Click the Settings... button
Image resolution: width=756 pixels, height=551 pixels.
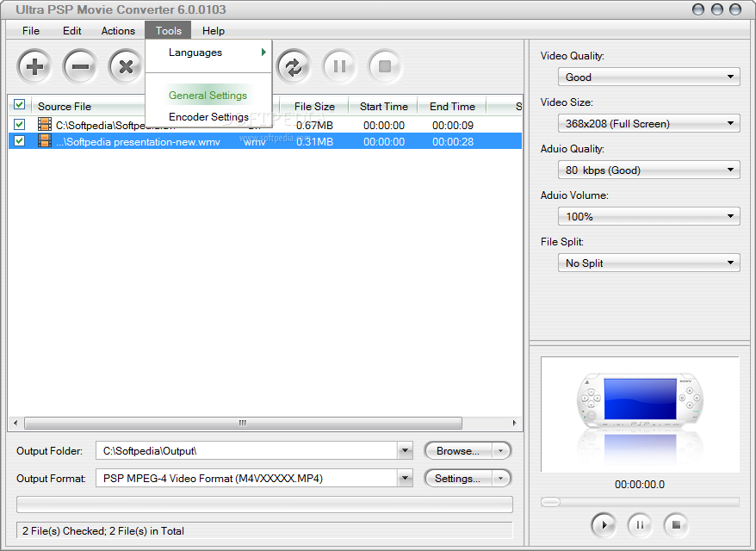(x=458, y=478)
